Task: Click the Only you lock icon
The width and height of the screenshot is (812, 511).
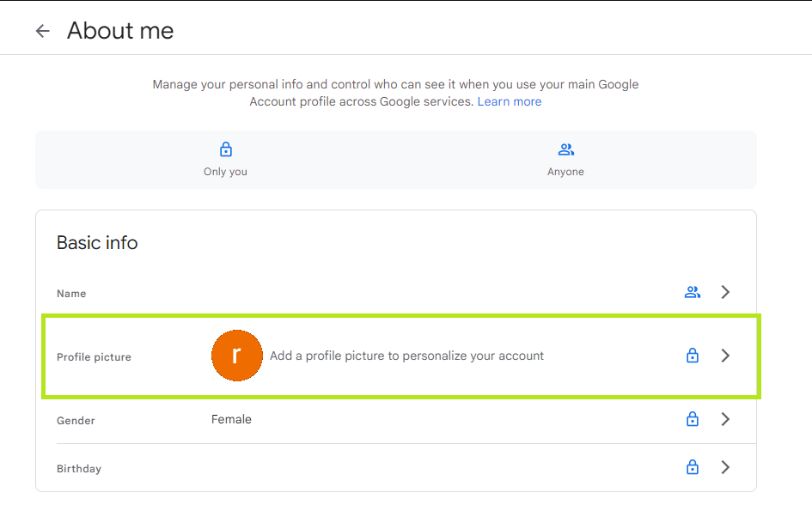Action: click(226, 149)
